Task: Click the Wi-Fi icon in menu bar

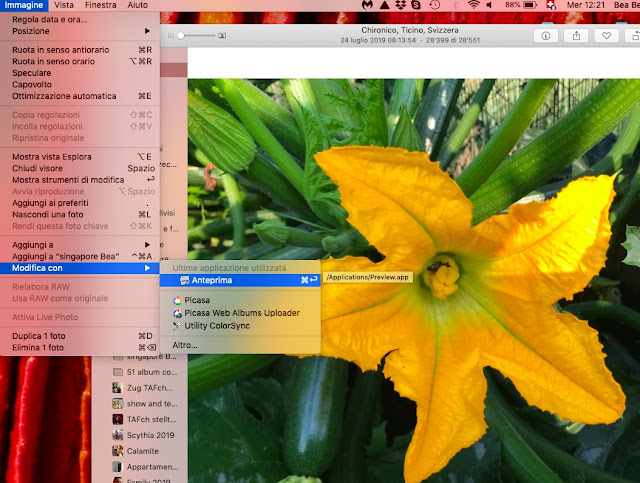Action: 473,5
